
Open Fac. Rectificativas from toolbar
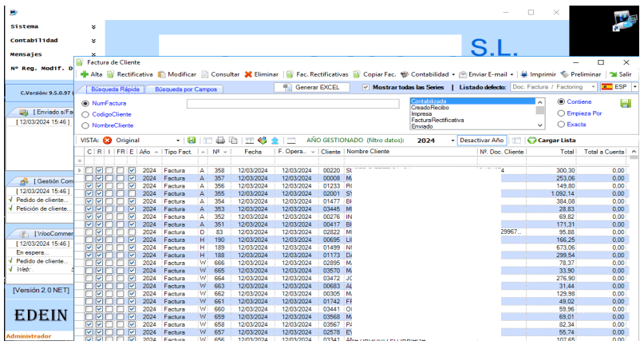click(x=317, y=74)
